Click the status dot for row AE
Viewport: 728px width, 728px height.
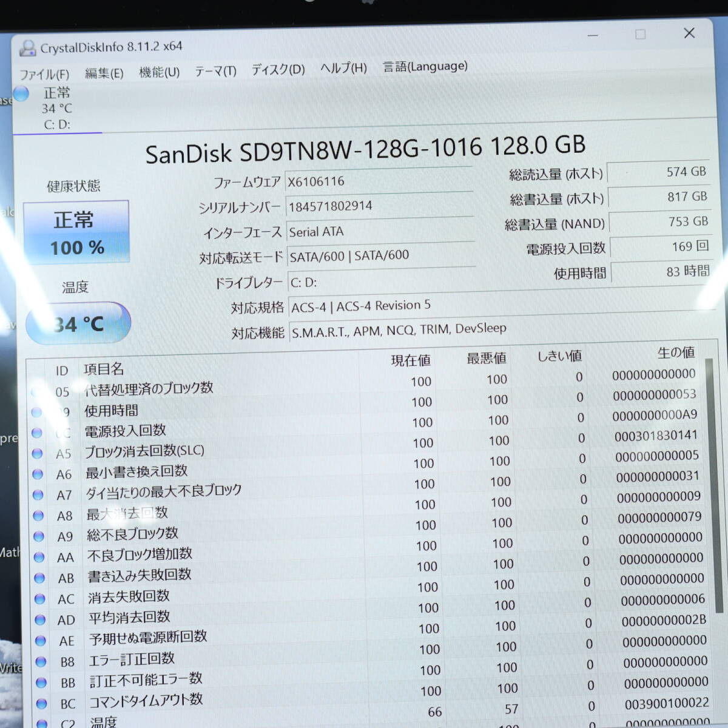pos(41,641)
